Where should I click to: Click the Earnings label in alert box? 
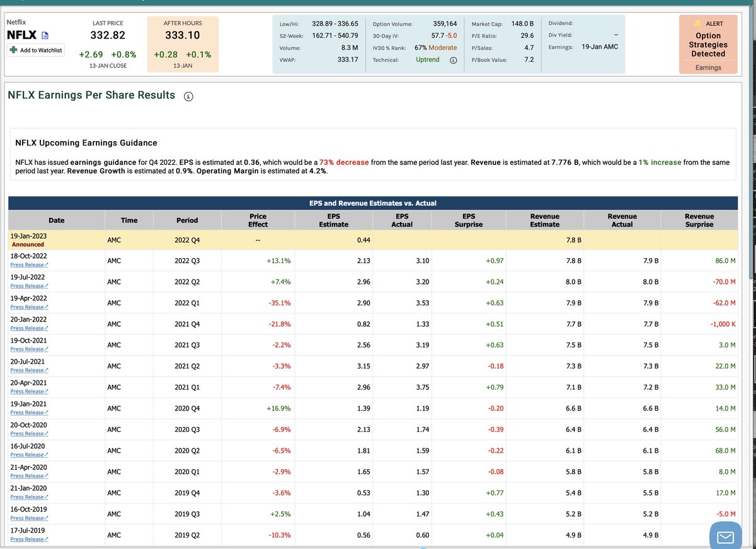coord(708,67)
